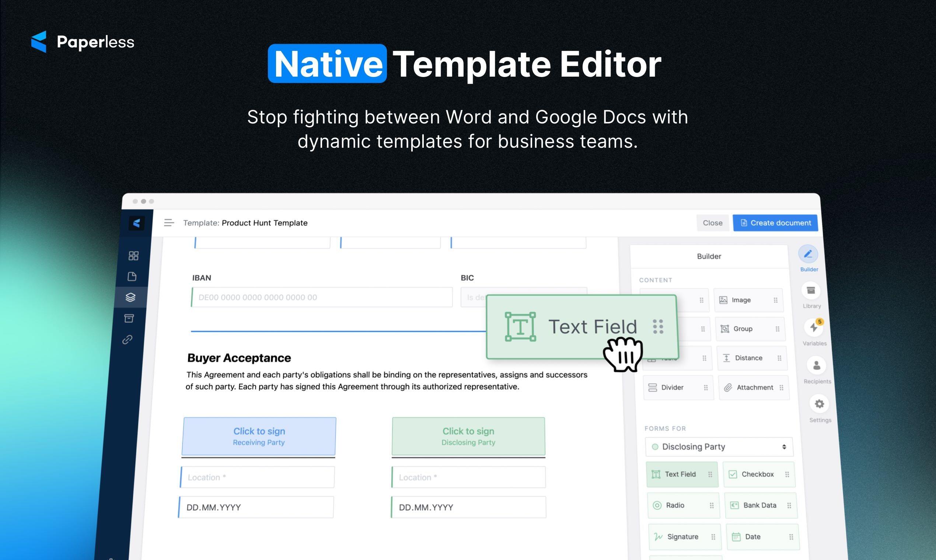Open the link chain icon in sidebar
The image size is (936, 560).
(127, 340)
